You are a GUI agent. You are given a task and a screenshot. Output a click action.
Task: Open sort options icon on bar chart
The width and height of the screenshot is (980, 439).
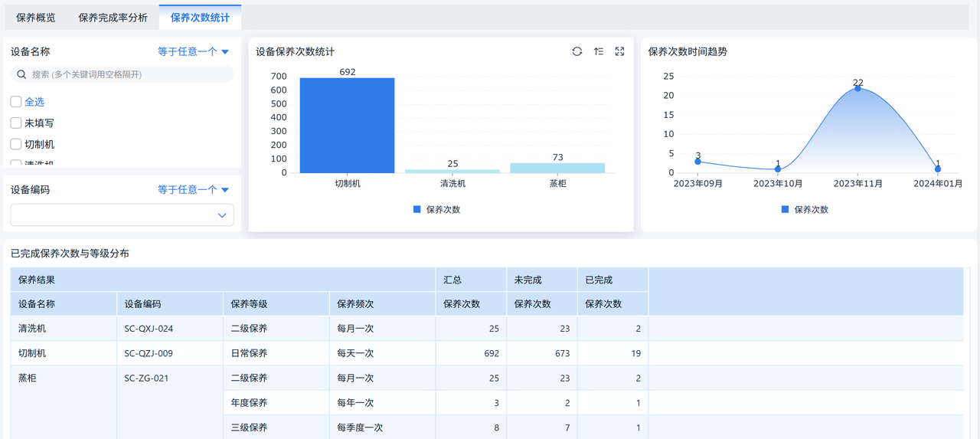599,51
